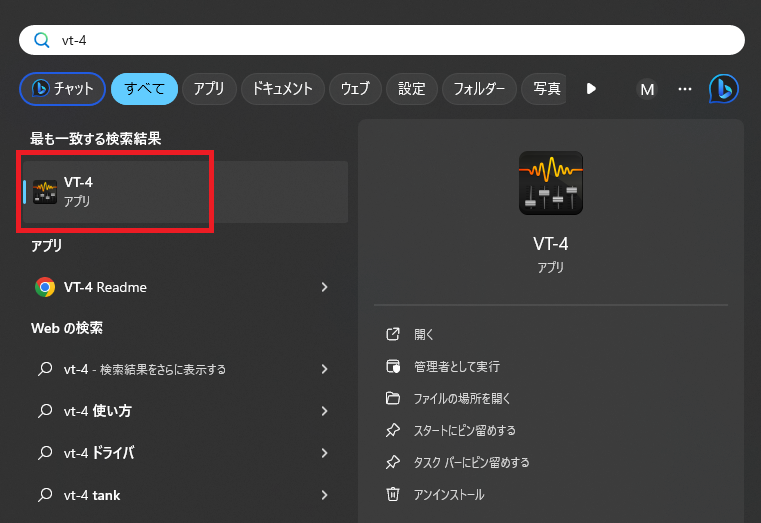761x523 pixels.
Task: Choose スタートにピン留めする
Action: point(464,430)
